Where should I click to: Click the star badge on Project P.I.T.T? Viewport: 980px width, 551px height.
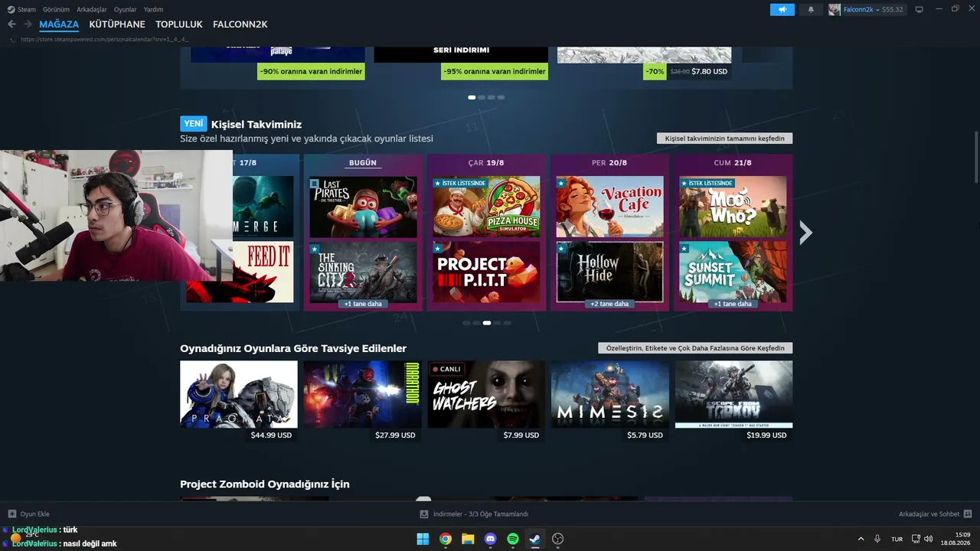[x=438, y=249]
